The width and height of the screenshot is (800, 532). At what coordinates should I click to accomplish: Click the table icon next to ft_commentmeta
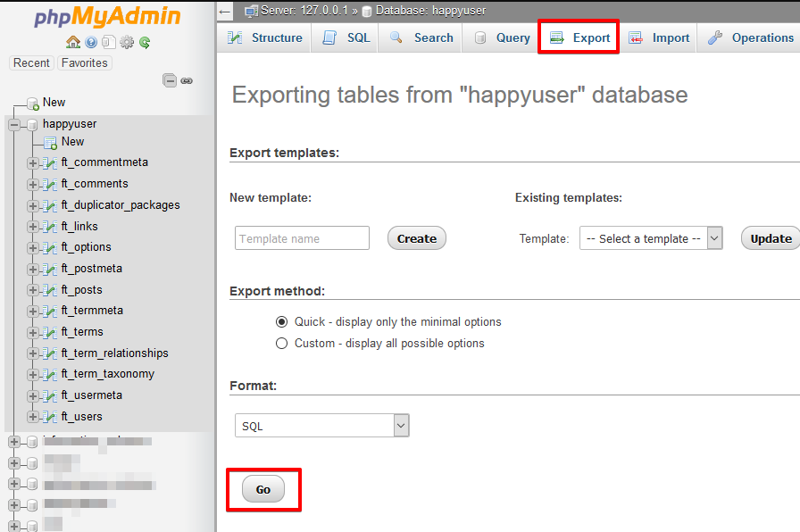coord(49,163)
